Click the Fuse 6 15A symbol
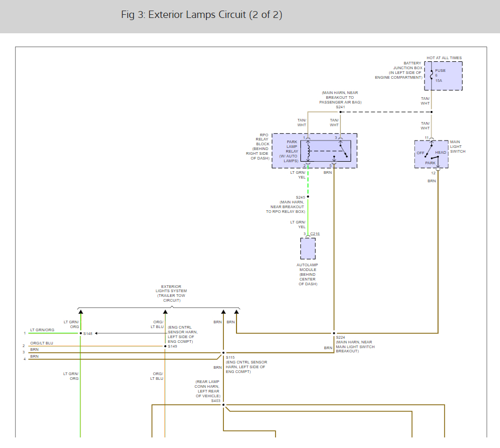The height and width of the screenshot is (448, 500). 432,76
